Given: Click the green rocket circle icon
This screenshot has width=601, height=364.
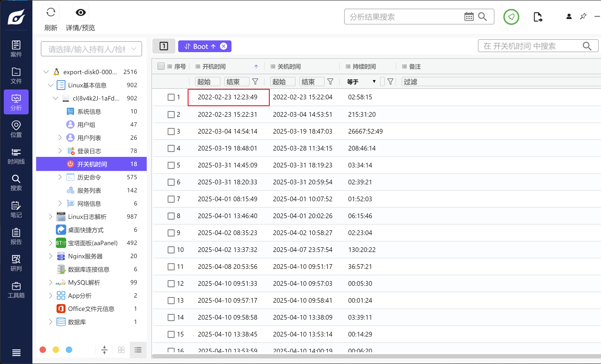Looking at the screenshot, I should pyautogui.click(x=511, y=17).
